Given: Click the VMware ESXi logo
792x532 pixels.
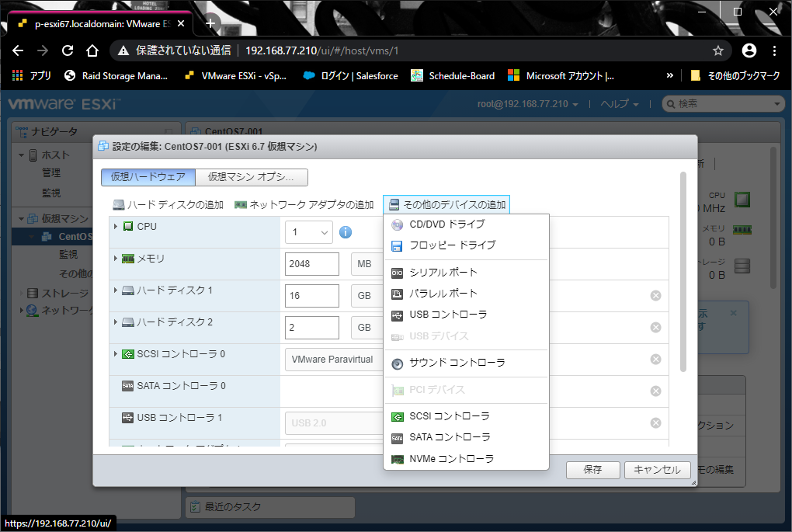Looking at the screenshot, I should (x=64, y=104).
